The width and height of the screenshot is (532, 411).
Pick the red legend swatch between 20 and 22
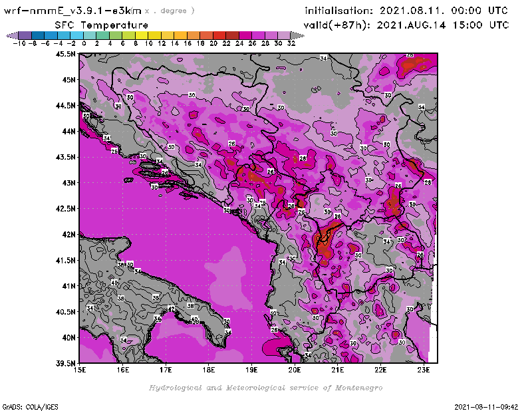[x=219, y=36]
